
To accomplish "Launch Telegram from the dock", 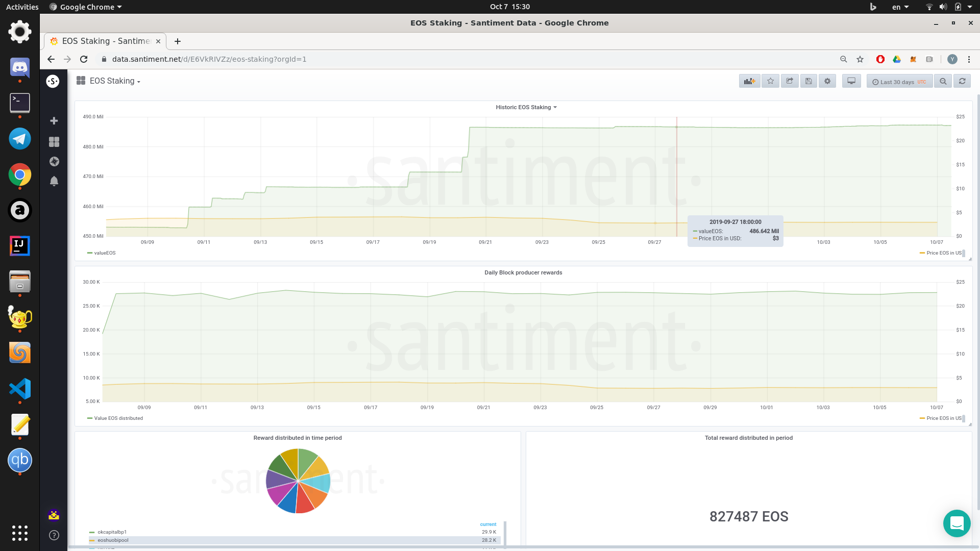I will coord(20,139).
